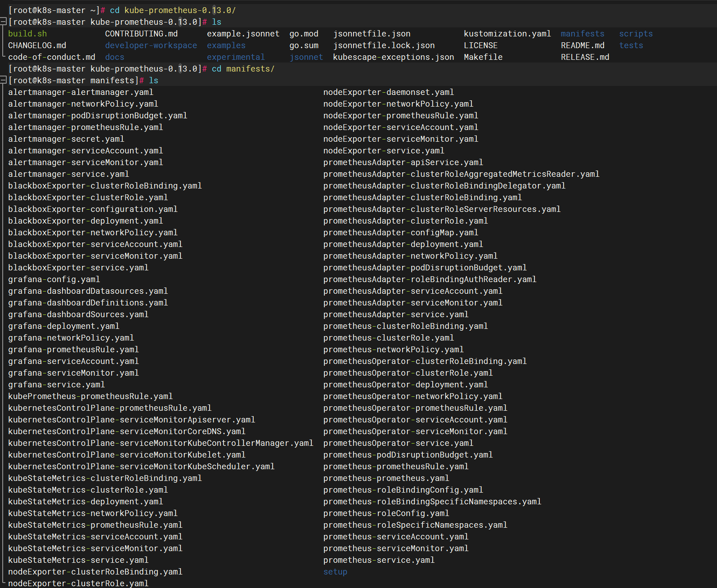Click prometheus-service.yaml
This screenshot has height=588, width=717.
click(379, 560)
